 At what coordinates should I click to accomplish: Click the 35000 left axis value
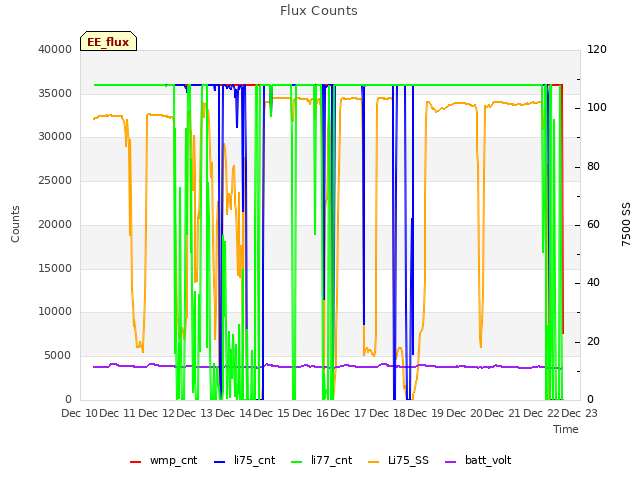[55, 93]
